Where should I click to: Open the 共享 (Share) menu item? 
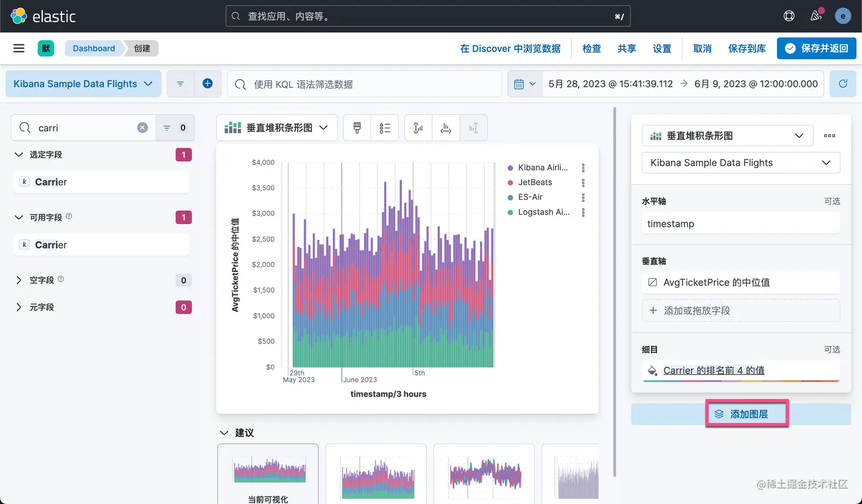tap(627, 48)
